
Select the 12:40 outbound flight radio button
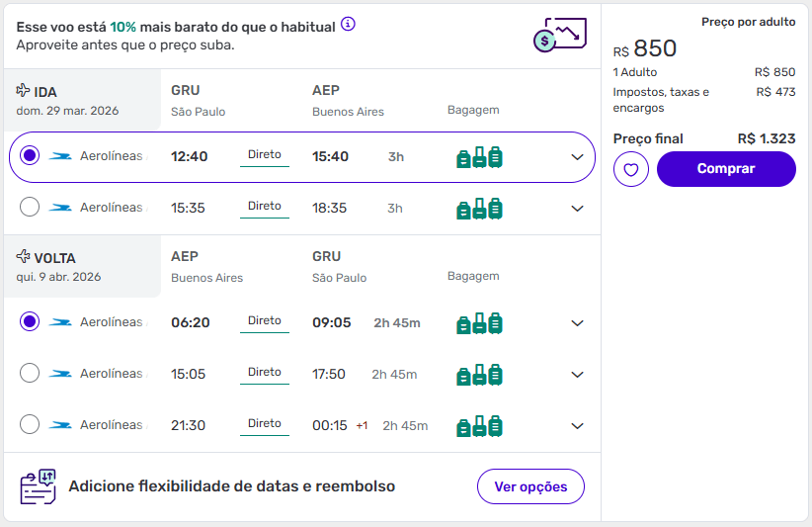click(x=30, y=155)
